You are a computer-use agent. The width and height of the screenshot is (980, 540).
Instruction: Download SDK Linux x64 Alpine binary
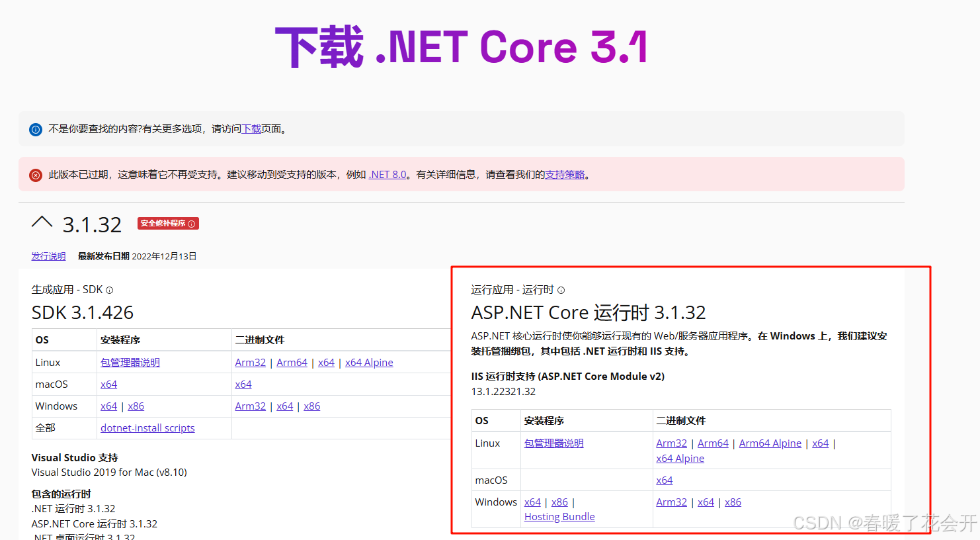pyautogui.click(x=369, y=363)
